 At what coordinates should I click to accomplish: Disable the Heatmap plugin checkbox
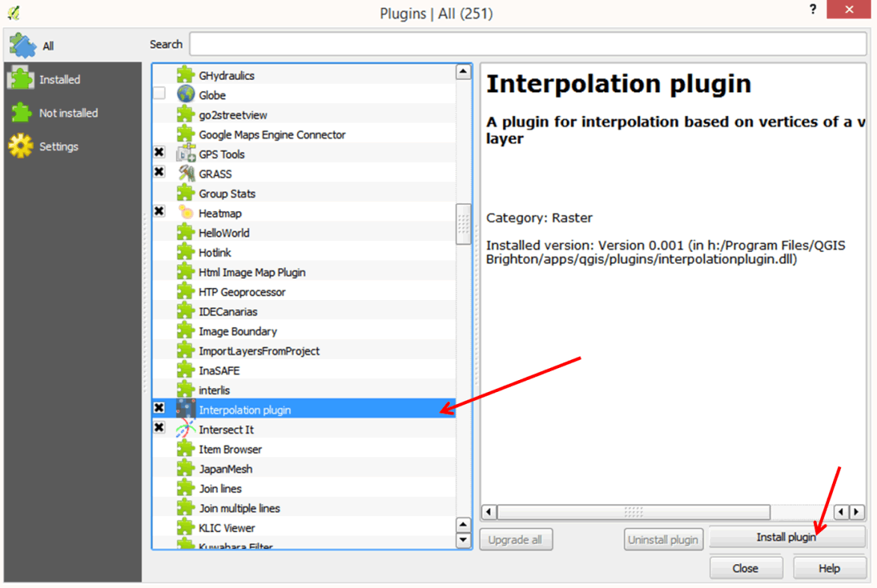tap(159, 211)
